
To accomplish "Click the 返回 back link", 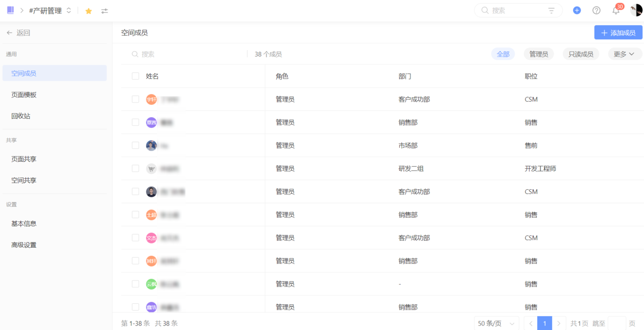I will (18, 32).
